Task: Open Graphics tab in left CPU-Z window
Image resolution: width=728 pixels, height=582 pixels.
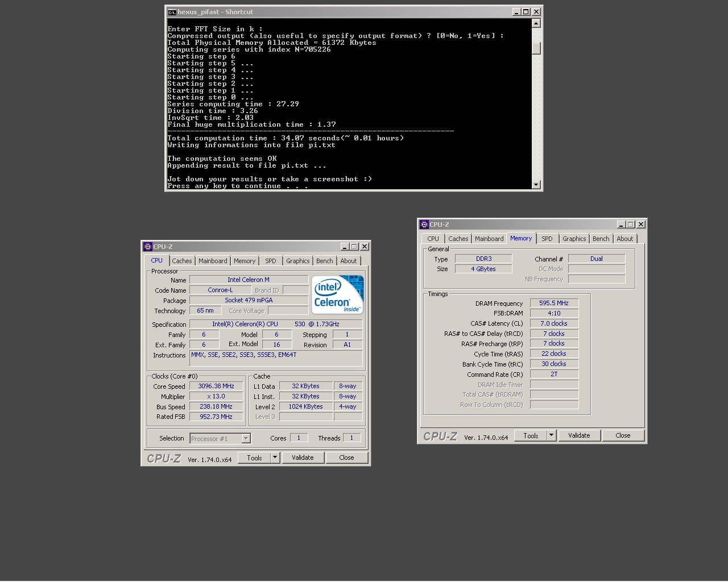Action: [298, 261]
